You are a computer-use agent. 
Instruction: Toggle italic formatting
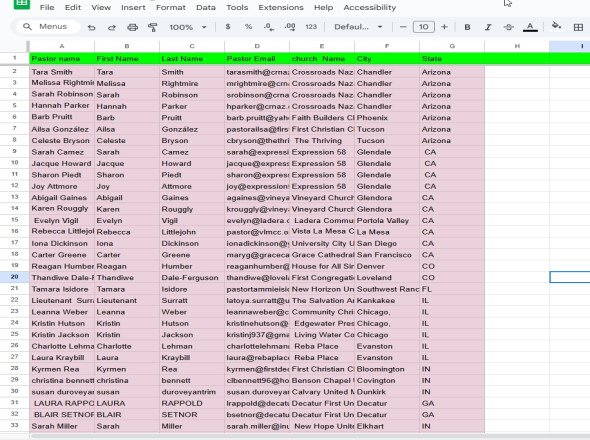488,27
